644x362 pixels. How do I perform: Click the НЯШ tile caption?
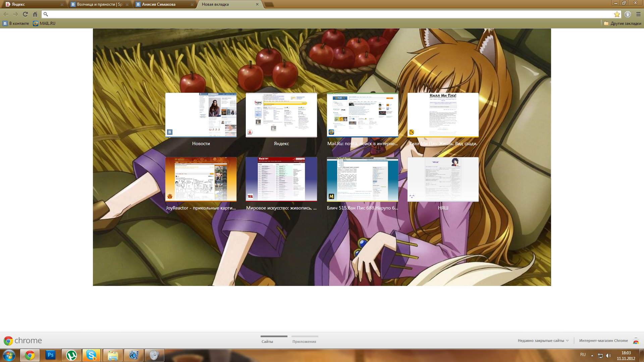click(443, 208)
